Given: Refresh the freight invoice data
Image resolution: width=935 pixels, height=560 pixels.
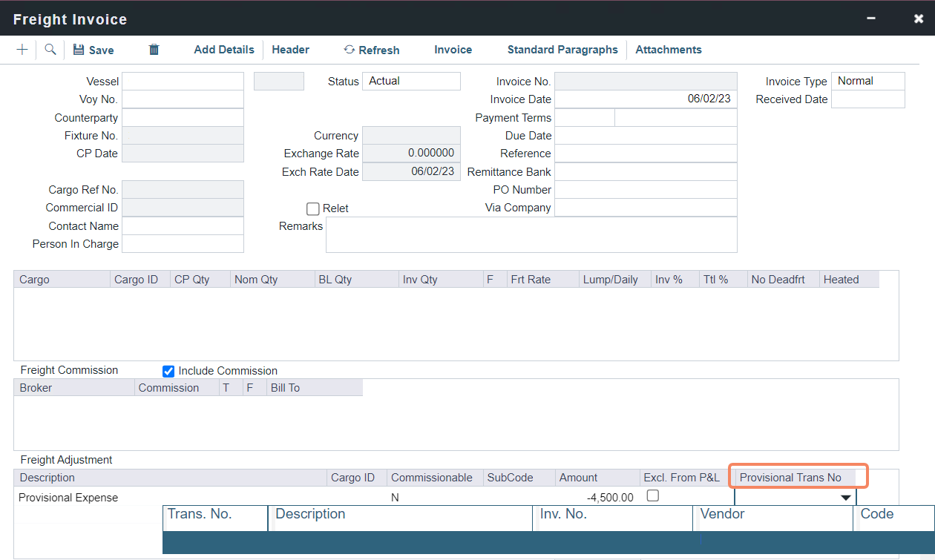Looking at the screenshot, I should [x=371, y=50].
